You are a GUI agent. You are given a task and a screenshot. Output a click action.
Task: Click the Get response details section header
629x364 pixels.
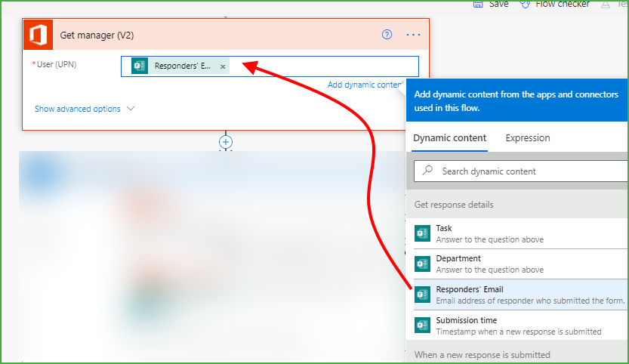point(517,205)
